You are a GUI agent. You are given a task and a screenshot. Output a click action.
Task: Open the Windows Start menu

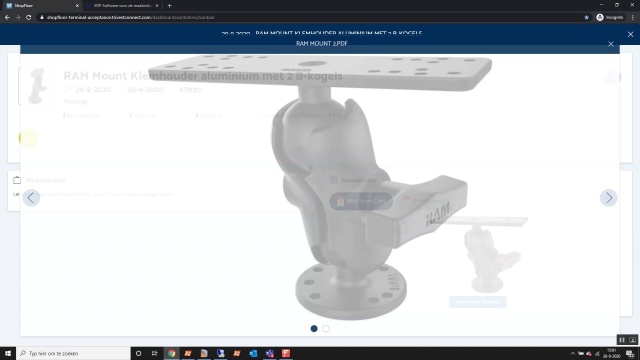(x=8, y=353)
